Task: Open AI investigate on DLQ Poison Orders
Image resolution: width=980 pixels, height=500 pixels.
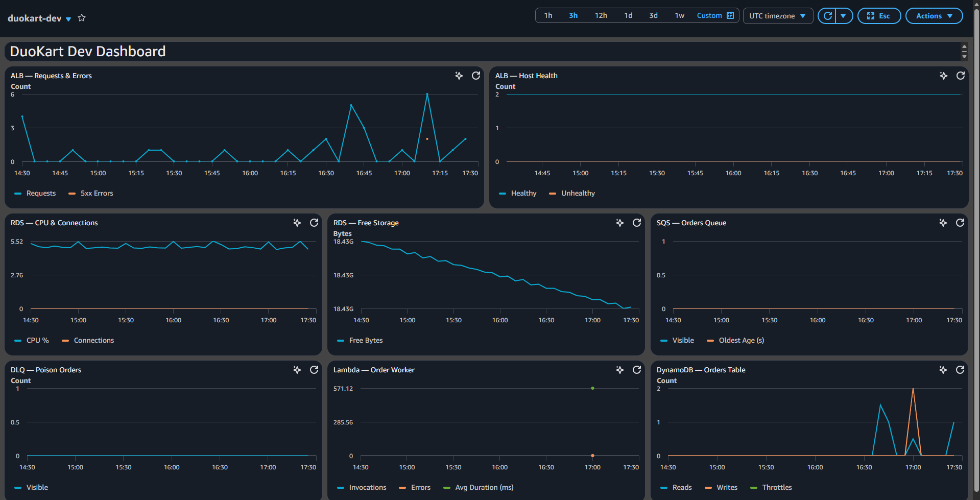Action: point(297,370)
